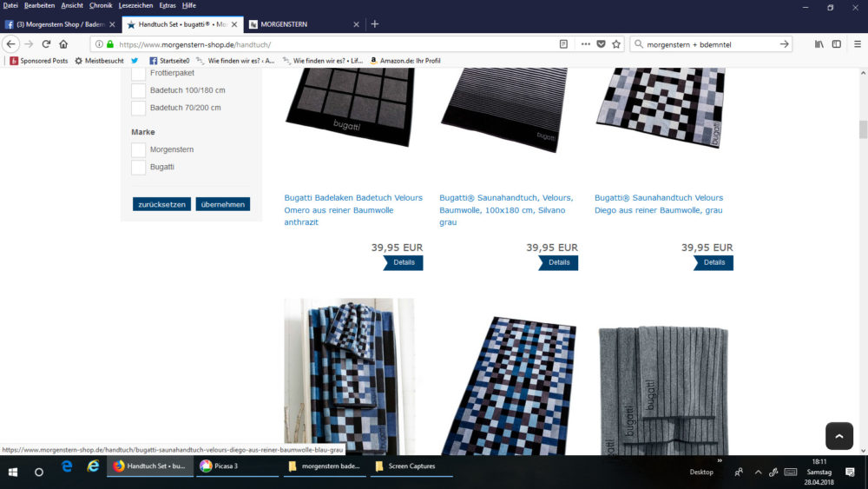Click the touch keyboard tray icon
868x489 pixels.
[791, 472]
